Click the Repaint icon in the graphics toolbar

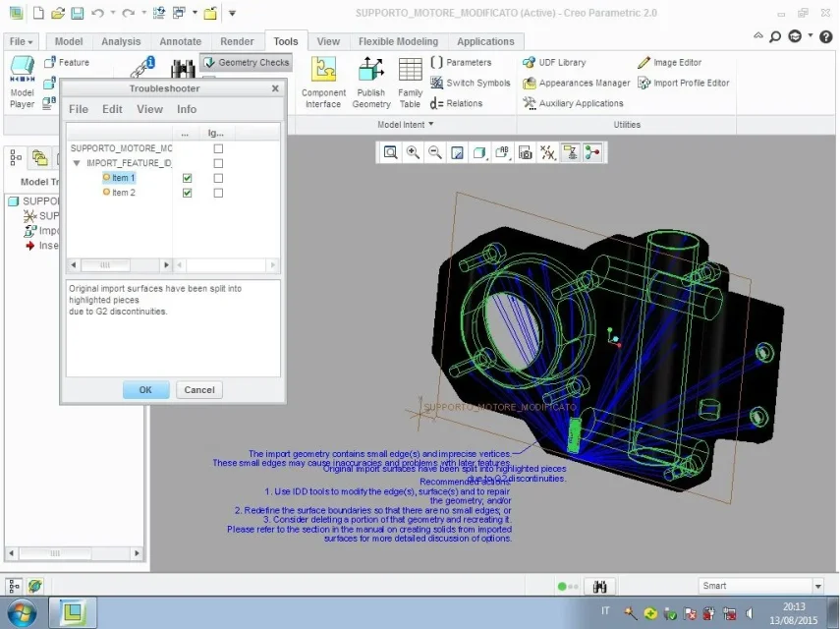(x=457, y=152)
